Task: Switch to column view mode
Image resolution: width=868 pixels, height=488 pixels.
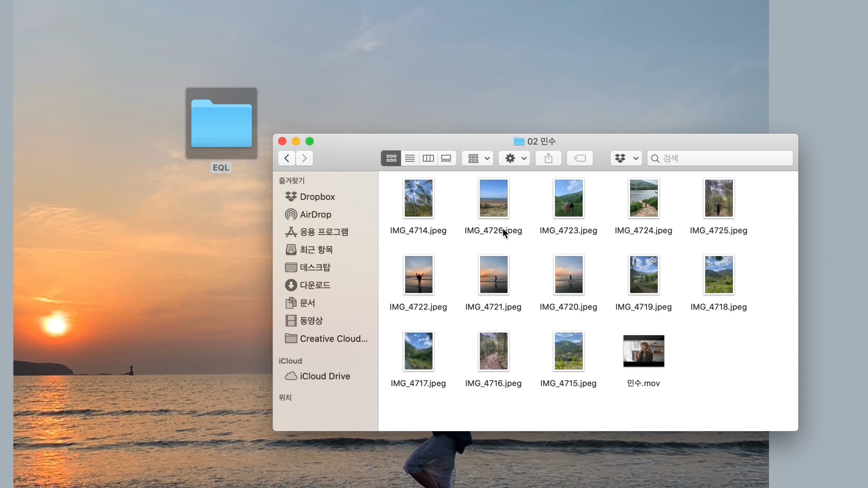Action: [428, 158]
